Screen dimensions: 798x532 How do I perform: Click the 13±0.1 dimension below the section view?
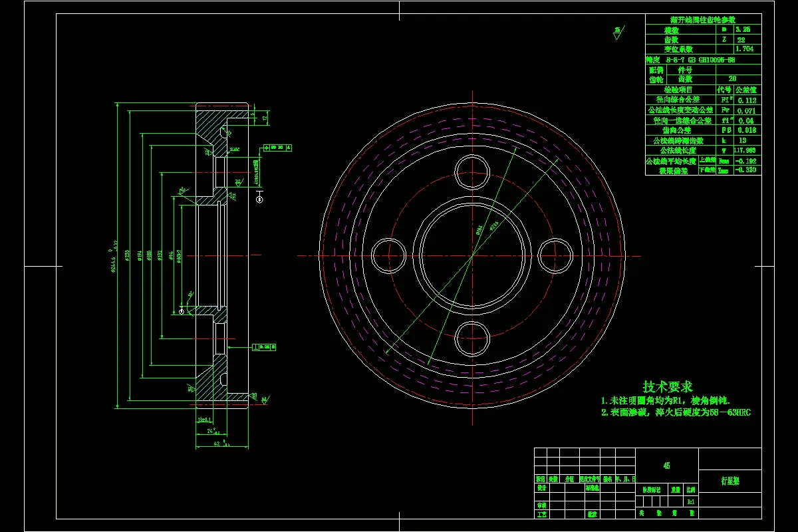pyautogui.click(x=204, y=420)
